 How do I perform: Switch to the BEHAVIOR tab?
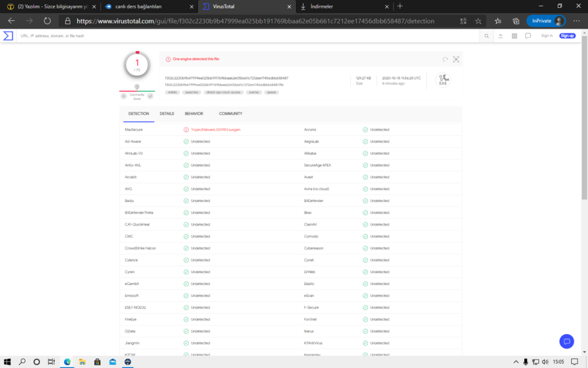194,114
